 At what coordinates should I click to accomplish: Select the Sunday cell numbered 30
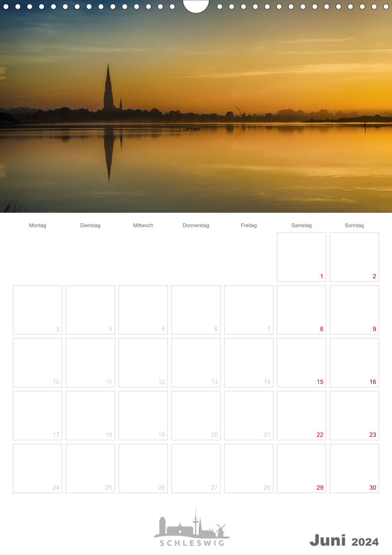coord(354,469)
